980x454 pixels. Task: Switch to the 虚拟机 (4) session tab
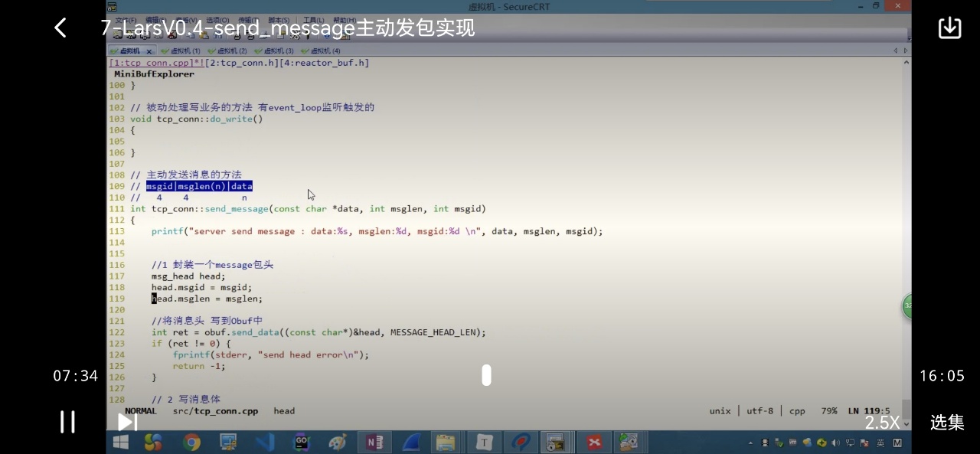pos(321,51)
